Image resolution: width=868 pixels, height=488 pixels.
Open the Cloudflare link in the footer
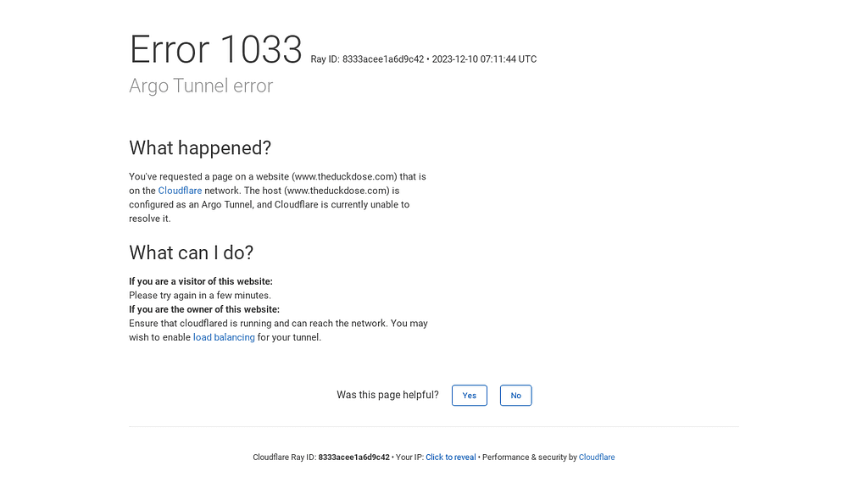[x=597, y=457]
